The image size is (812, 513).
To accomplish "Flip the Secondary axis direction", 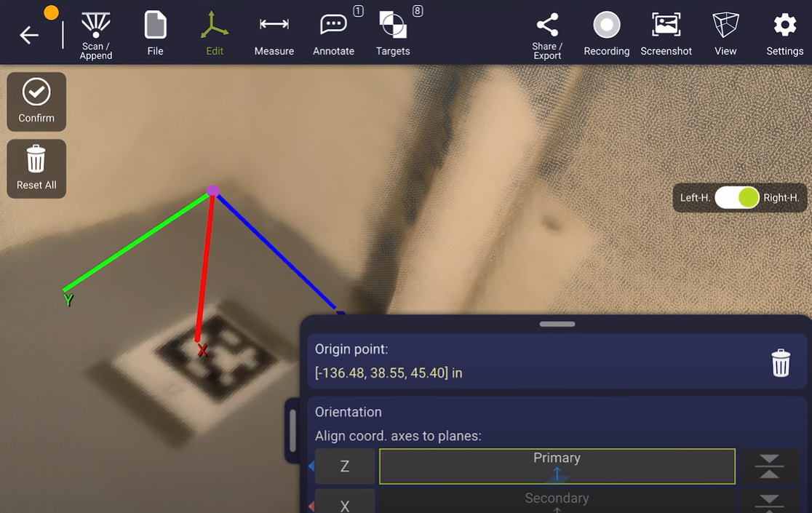I will [x=769, y=502].
